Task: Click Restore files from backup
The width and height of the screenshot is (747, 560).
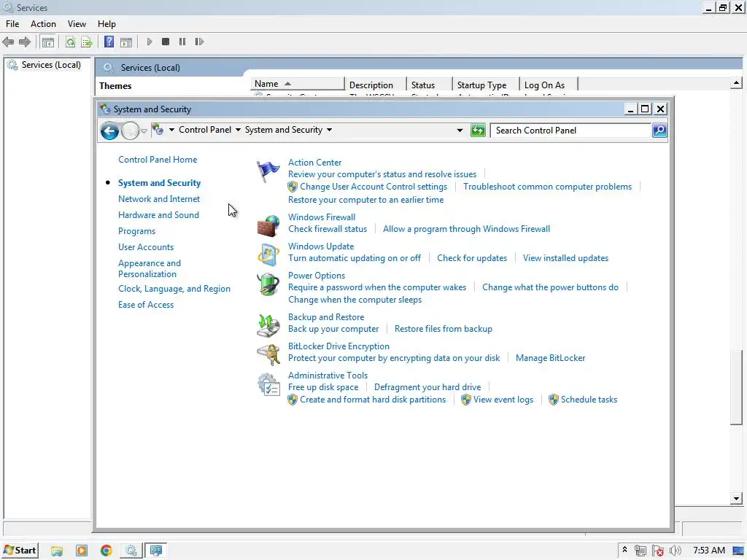Action: click(x=444, y=329)
